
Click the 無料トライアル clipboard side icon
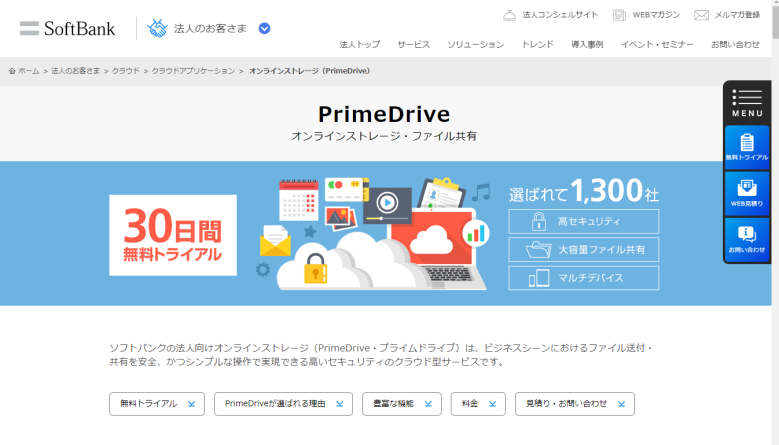747,148
